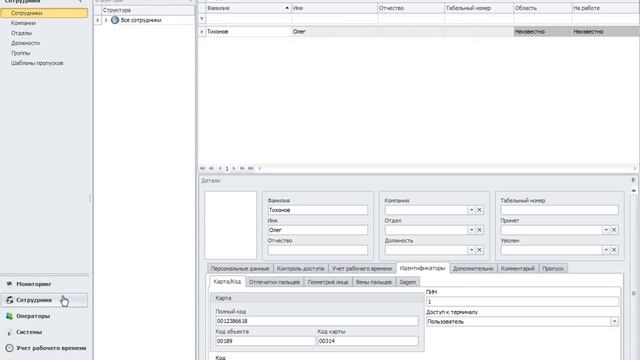Go to next page in grid pager
This screenshot has width=640, height=360.
click(x=242, y=168)
